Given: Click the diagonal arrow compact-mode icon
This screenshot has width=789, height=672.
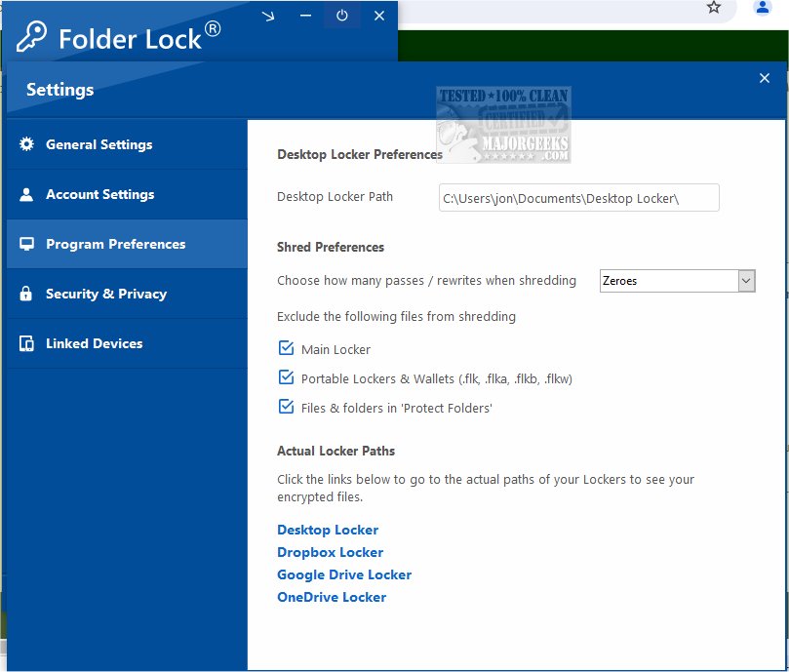Looking at the screenshot, I should [268, 16].
